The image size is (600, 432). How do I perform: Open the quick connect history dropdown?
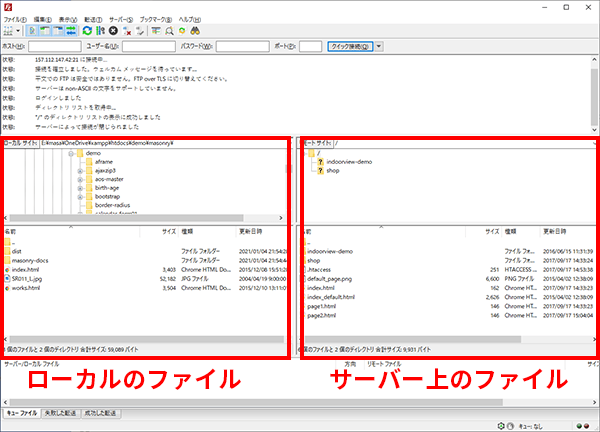379,46
